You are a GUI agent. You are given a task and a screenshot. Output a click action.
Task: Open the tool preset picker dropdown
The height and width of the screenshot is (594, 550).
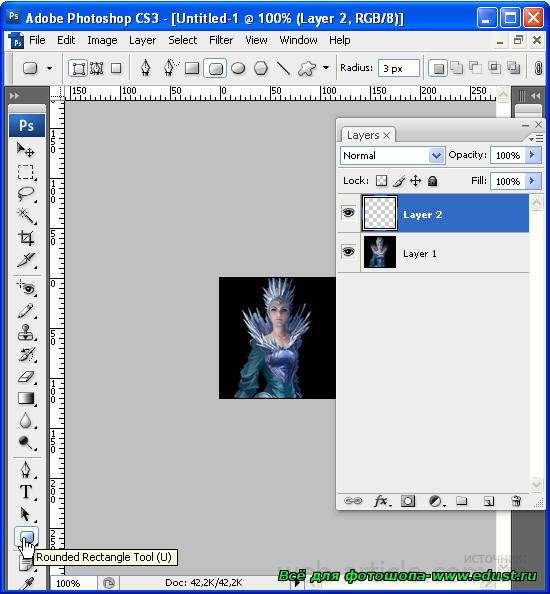click(49, 69)
